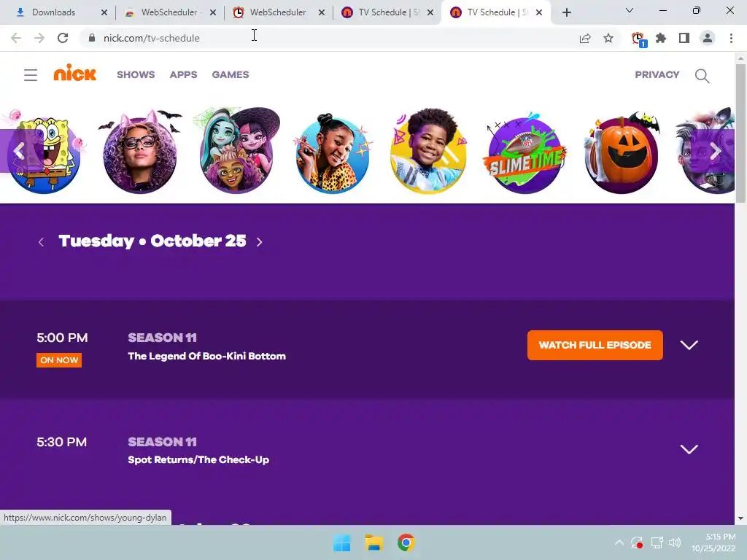Screen dimensions: 747x560
Task: Open the girl in leopard jacket thumbnail
Action: click(333, 153)
